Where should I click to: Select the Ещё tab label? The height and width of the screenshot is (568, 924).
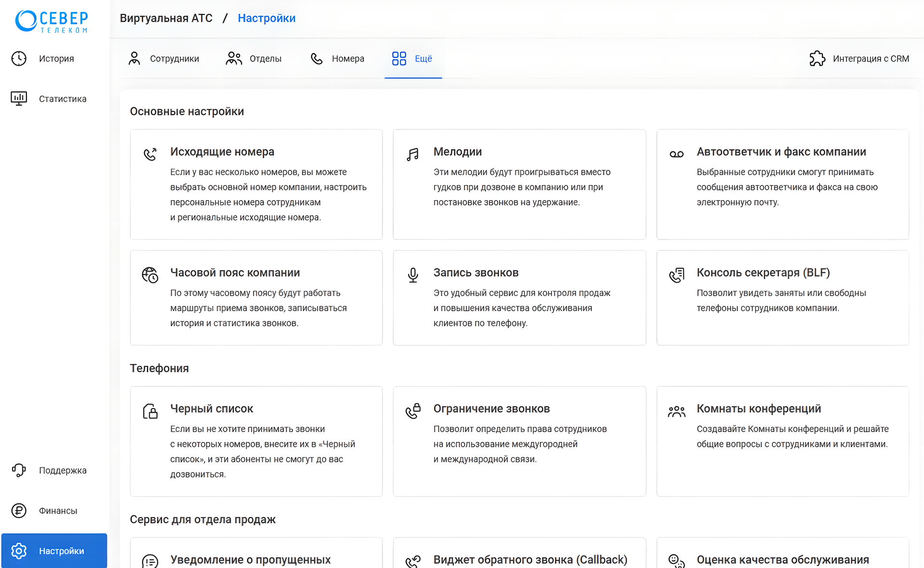(423, 59)
